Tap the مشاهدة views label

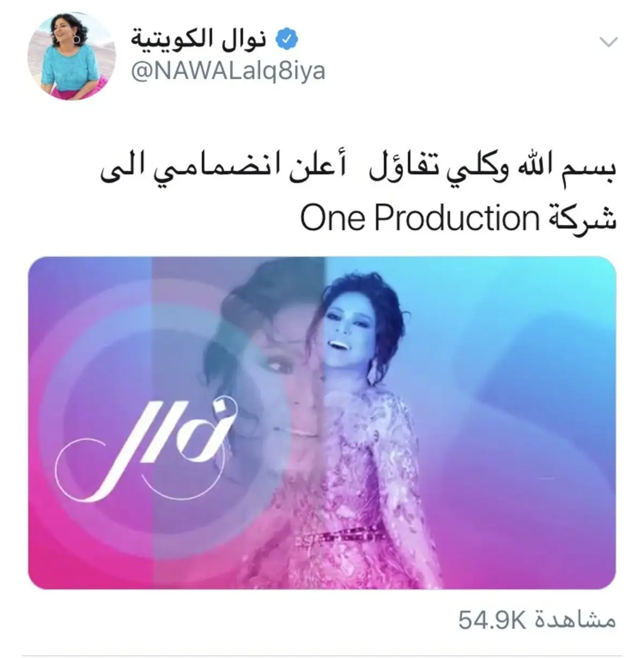click(x=574, y=620)
